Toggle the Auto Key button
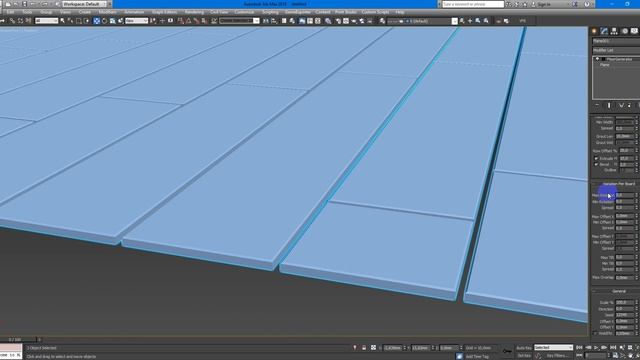640x360 pixels. 524,348
